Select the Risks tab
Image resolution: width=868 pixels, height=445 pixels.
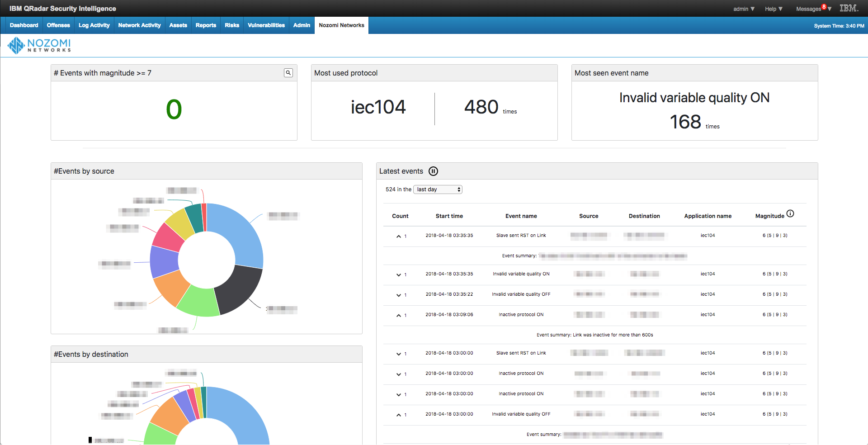click(231, 25)
